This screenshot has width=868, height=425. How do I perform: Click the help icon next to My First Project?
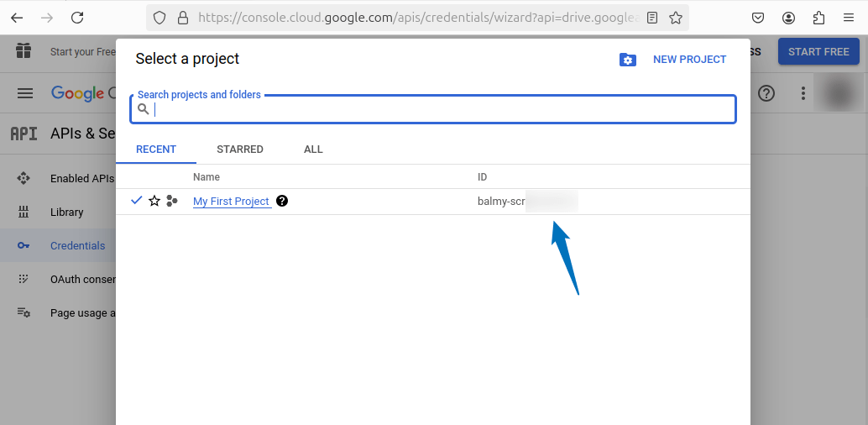click(282, 201)
